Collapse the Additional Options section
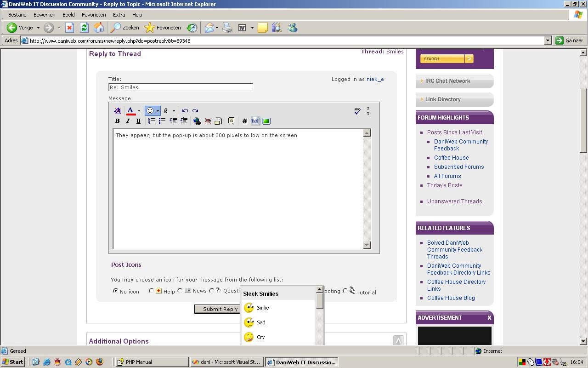588x368 pixels. 398,341
